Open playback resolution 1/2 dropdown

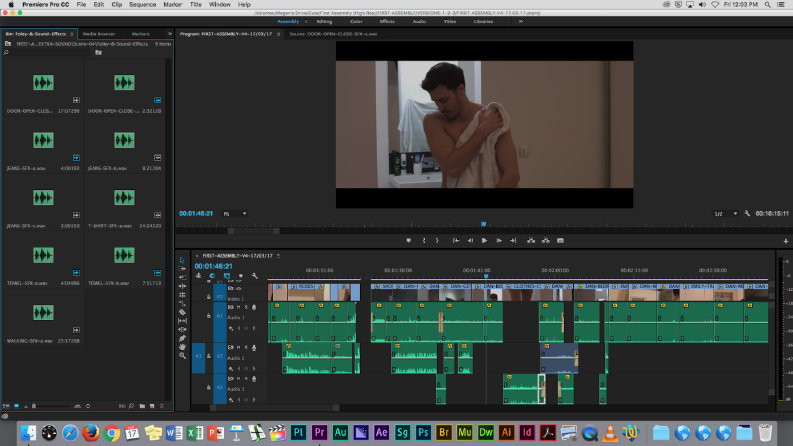click(725, 214)
